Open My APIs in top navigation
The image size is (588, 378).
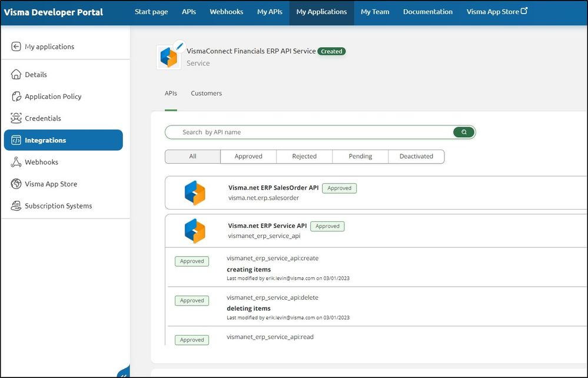click(270, 12)
